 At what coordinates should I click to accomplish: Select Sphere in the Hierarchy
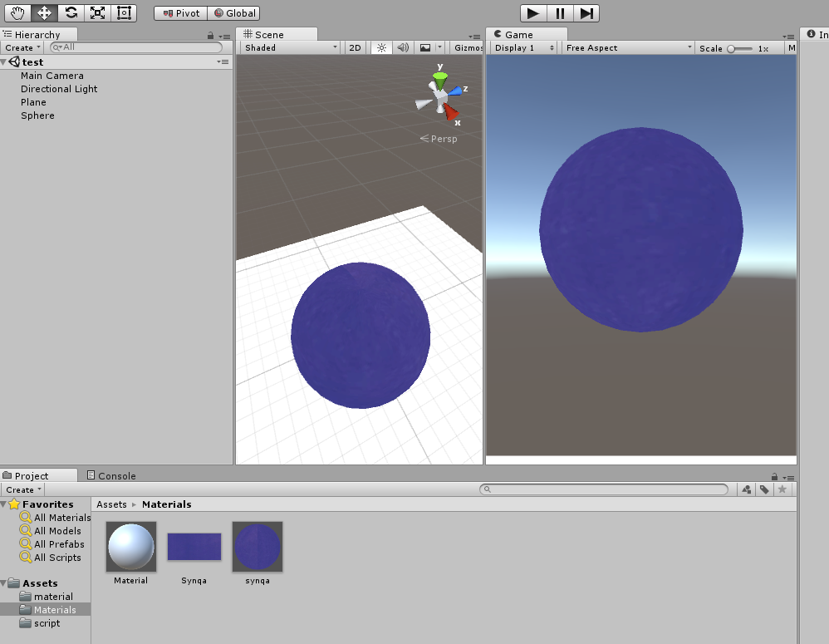(x=37, y=116)
